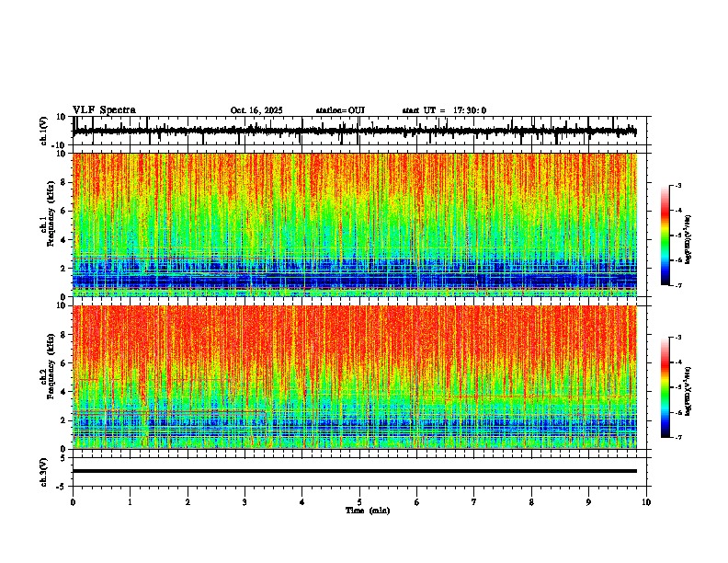The height and width of the screenshot is (563, 728).
Task: Click time axis tick label '0'
Action: coord(73,502)
